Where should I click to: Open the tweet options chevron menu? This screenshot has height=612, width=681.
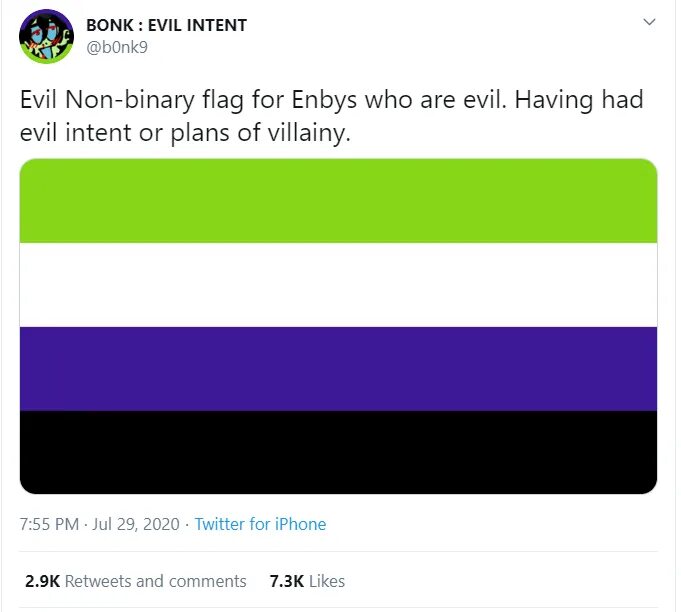pyautogui.click(x=649, y=22)
